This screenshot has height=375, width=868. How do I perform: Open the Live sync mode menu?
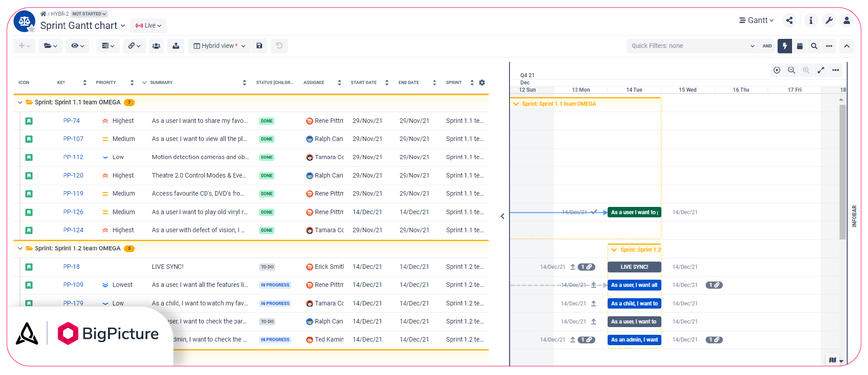[x=149, y=26]
